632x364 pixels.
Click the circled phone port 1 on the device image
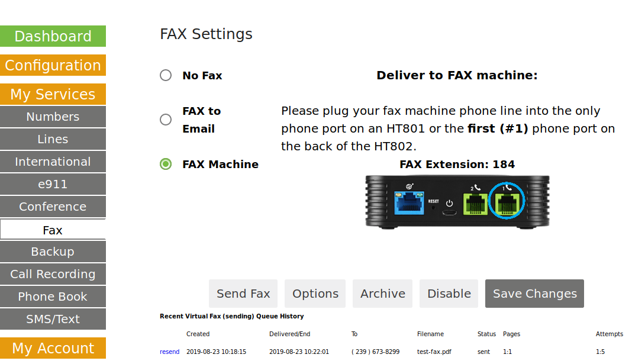pyautogui.click(x=507, y=201)
